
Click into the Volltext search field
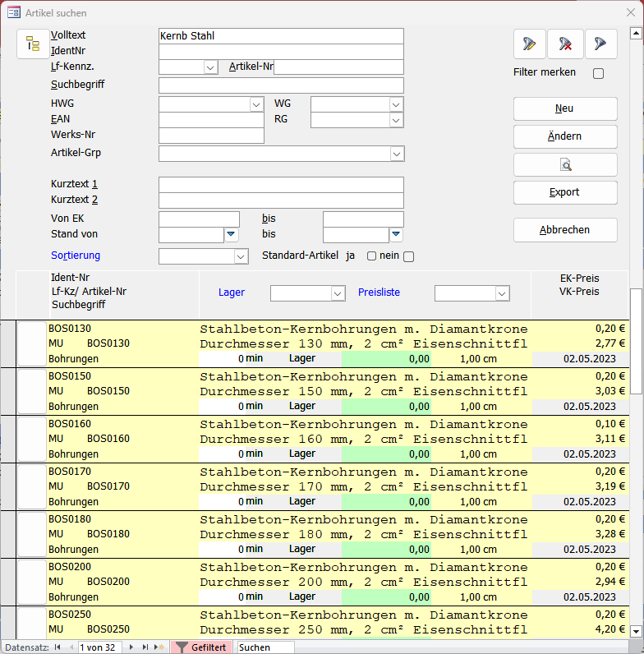coord(280,36)
